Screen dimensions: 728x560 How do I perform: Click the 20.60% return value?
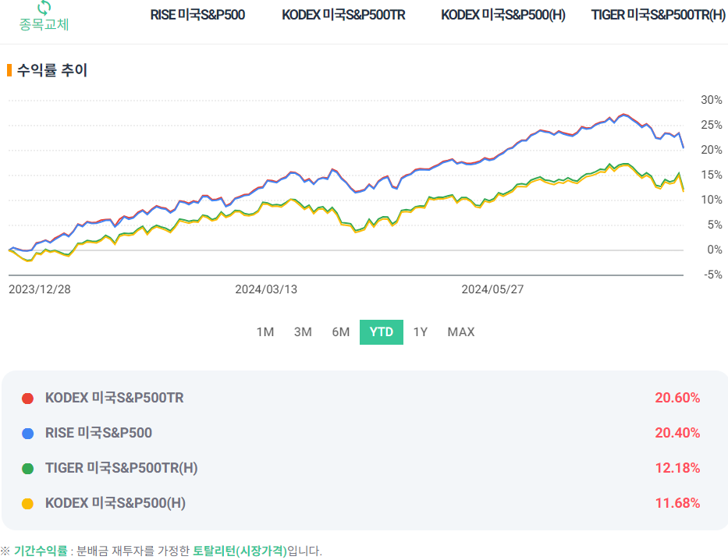pyautogui.click(x=677, y=398)
